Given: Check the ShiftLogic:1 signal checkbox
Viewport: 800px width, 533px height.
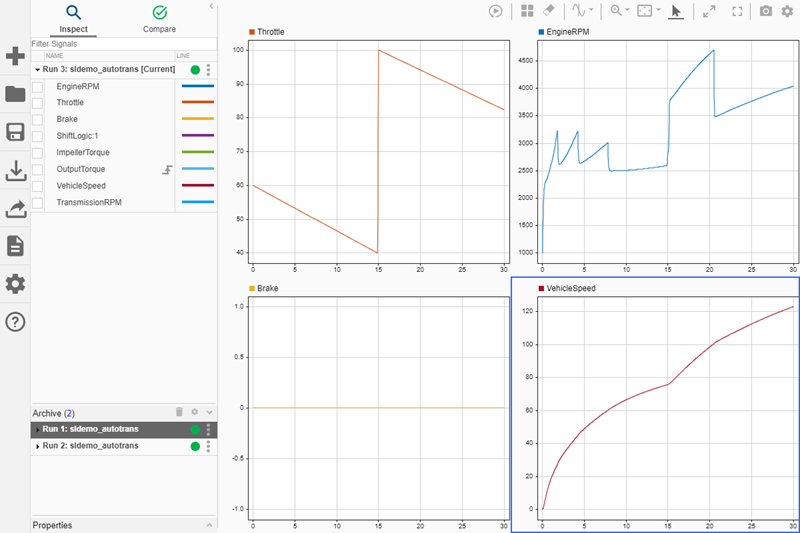Looking at the screenshot, I should tap(38, 136).
